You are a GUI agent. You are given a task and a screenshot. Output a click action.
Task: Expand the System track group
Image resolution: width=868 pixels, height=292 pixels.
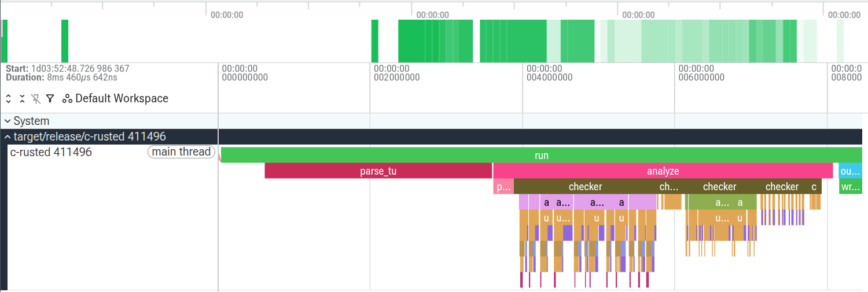point(8,121)
